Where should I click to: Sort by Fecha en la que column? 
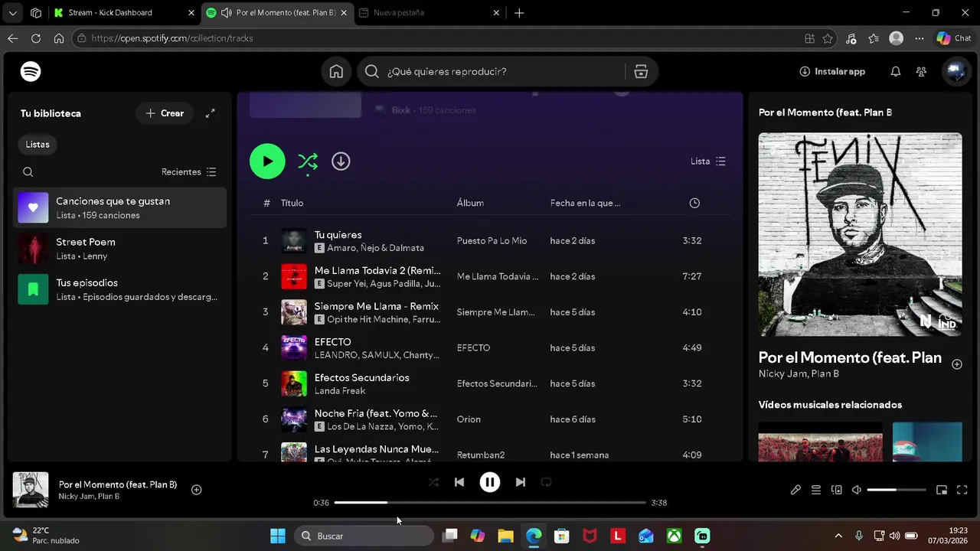point(585,203)
